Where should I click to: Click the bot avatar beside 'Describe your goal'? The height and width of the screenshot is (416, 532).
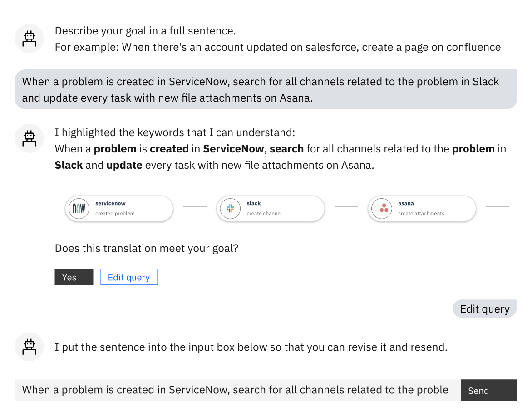coord(30,39)
